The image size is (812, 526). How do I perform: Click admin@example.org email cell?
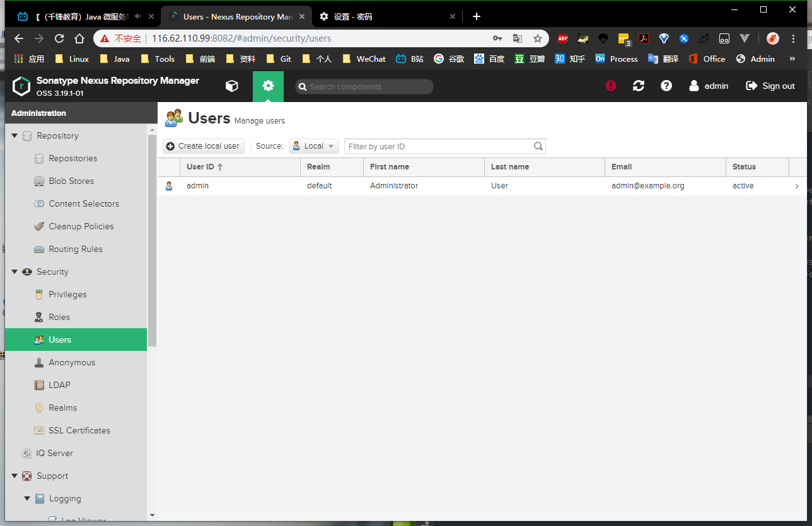pyautogui.click(x=647, y=186)
